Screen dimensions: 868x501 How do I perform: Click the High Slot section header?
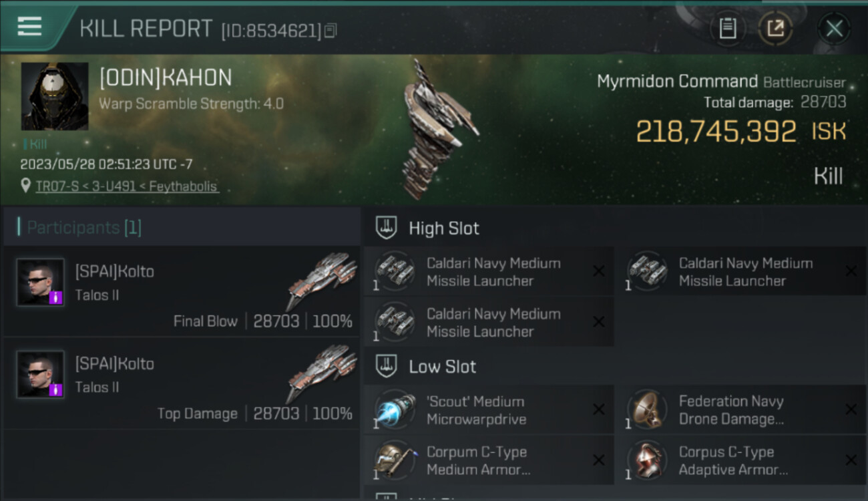(x=444, y=228)
